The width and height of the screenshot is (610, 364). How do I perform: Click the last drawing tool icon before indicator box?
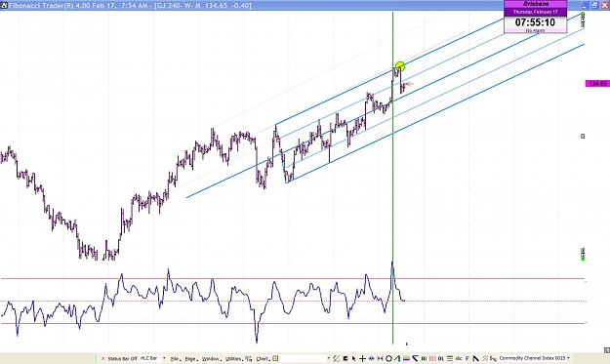[x=493, y=358]
